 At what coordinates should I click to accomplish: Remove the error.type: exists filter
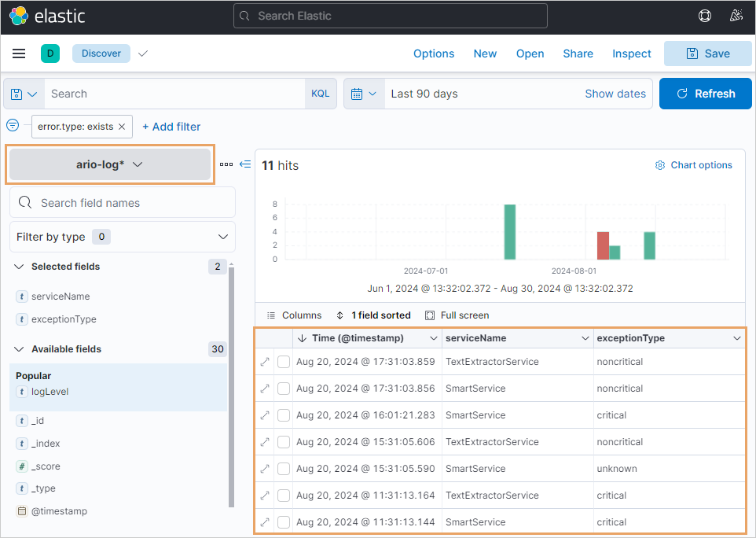tap(122, 127)
